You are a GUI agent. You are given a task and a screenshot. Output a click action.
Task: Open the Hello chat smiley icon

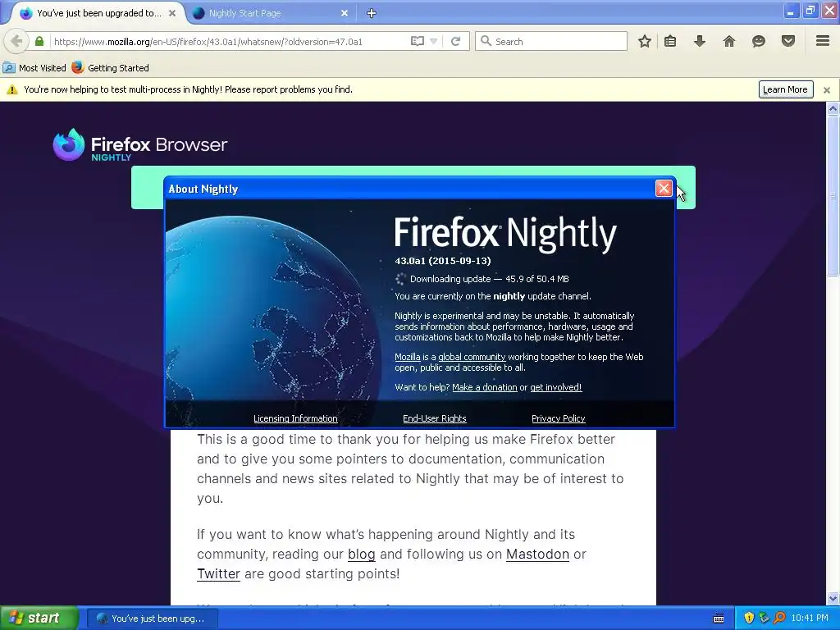tap(759, 41)
